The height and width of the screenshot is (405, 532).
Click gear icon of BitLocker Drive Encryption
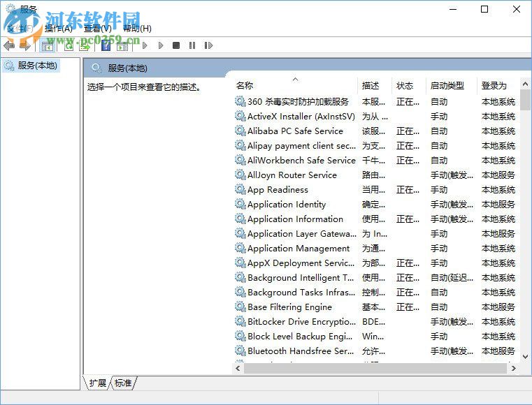240,321
